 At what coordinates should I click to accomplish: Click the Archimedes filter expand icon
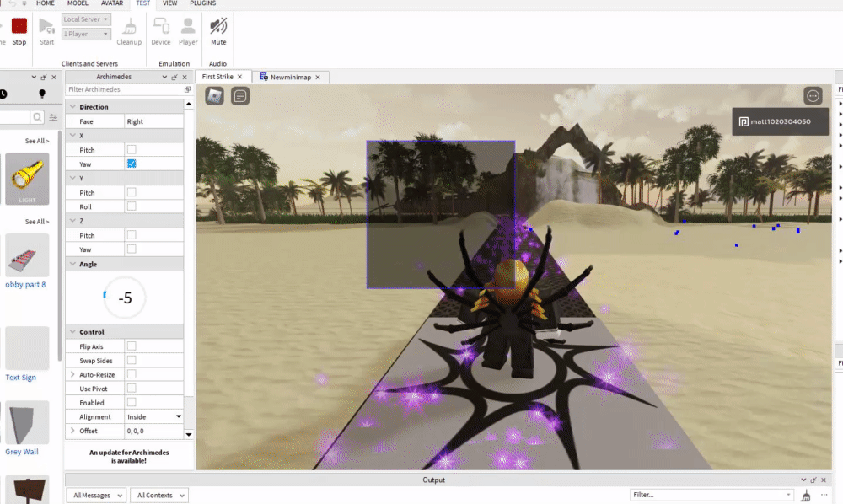[x=187, y=89]
